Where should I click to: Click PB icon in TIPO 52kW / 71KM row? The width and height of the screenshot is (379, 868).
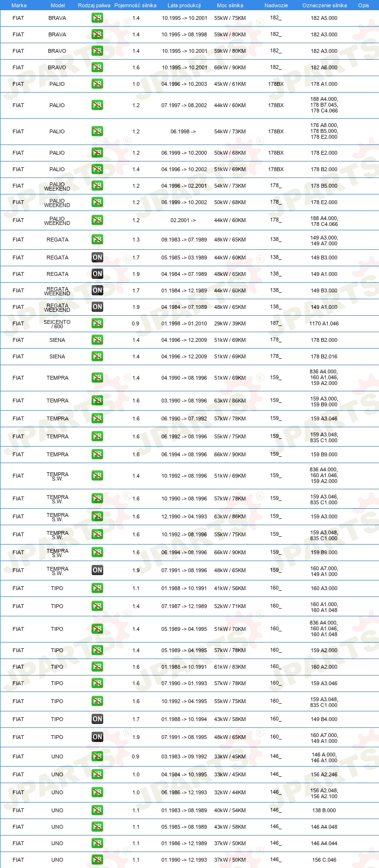point(97,606)
